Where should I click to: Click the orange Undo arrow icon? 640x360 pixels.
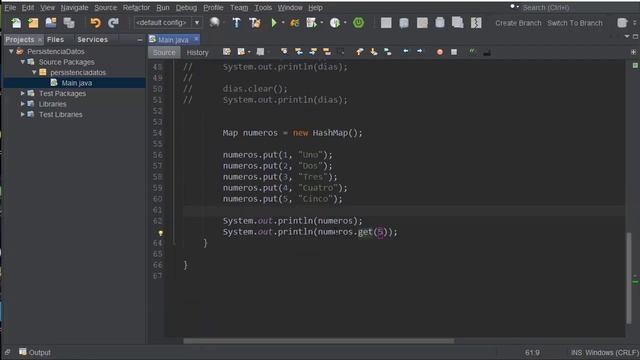[x=96, y=23]
